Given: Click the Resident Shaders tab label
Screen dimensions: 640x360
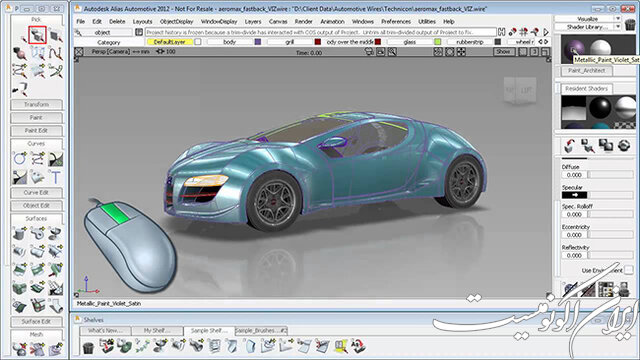Looking at the screenshot, I should click(586, 89).
